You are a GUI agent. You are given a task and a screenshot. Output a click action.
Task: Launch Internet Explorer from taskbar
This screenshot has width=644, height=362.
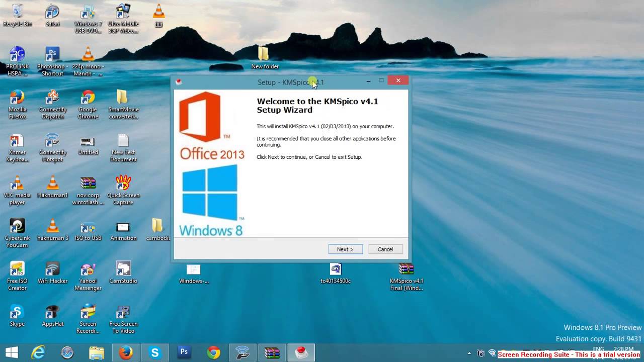pos(38,353)
